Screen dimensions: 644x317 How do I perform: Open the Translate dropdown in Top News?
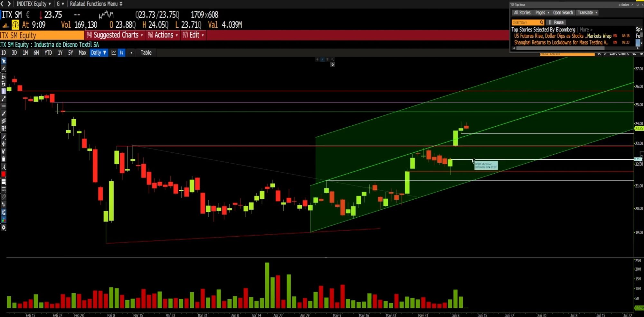click(587, 13)
